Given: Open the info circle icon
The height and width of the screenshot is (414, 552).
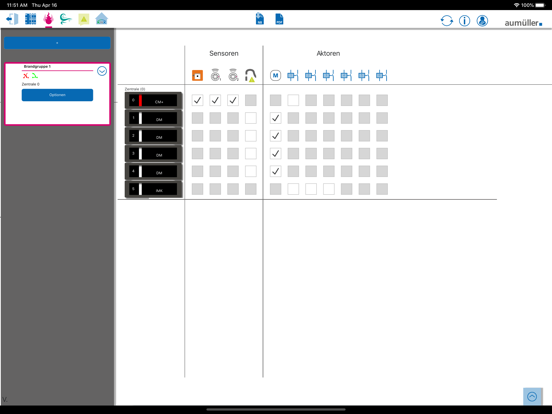Looking at the screenshot, I should click(465, 21).
